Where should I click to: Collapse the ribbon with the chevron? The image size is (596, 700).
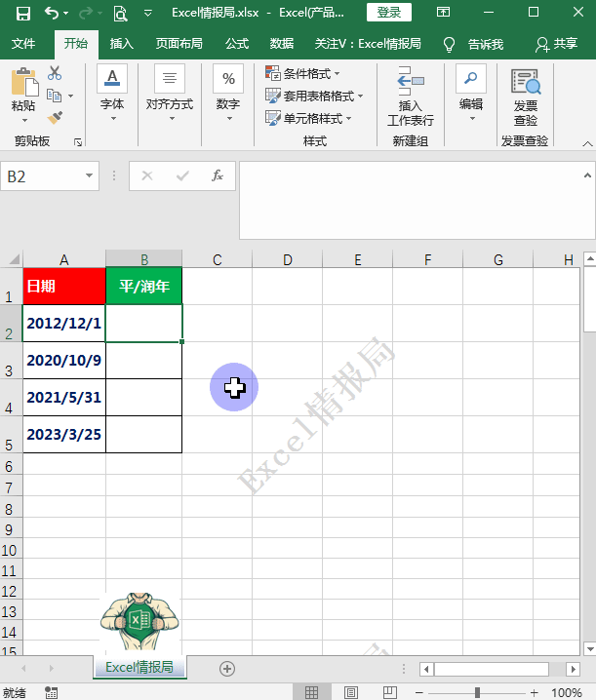(587, 143)
